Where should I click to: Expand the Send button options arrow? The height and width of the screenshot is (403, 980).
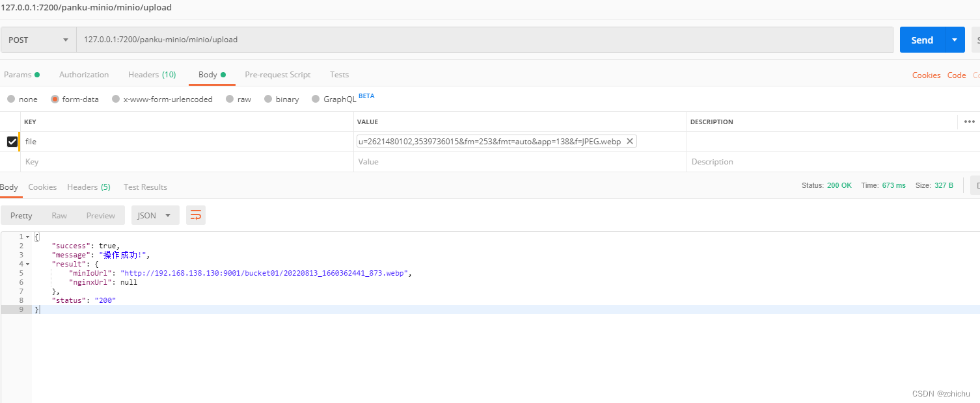[954, 40]
